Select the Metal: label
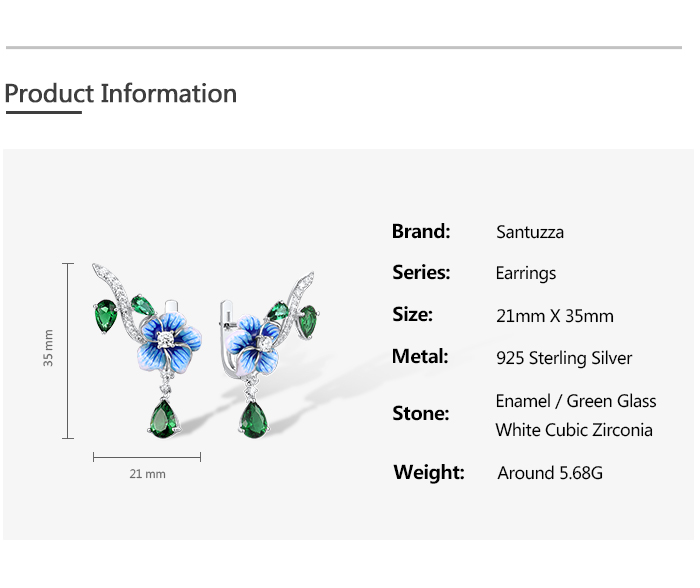This screenshot has width=700, height=588. [x=420, y=356]
